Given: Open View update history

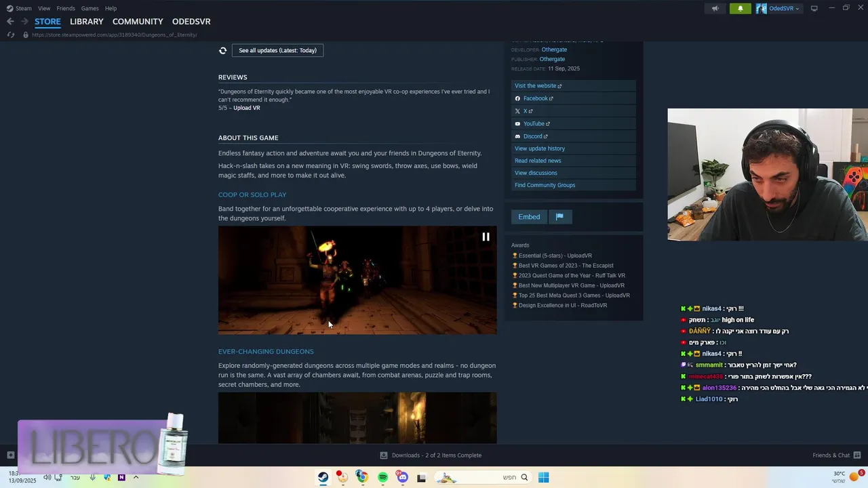Looking at the screenshot, I should [574, 148].
